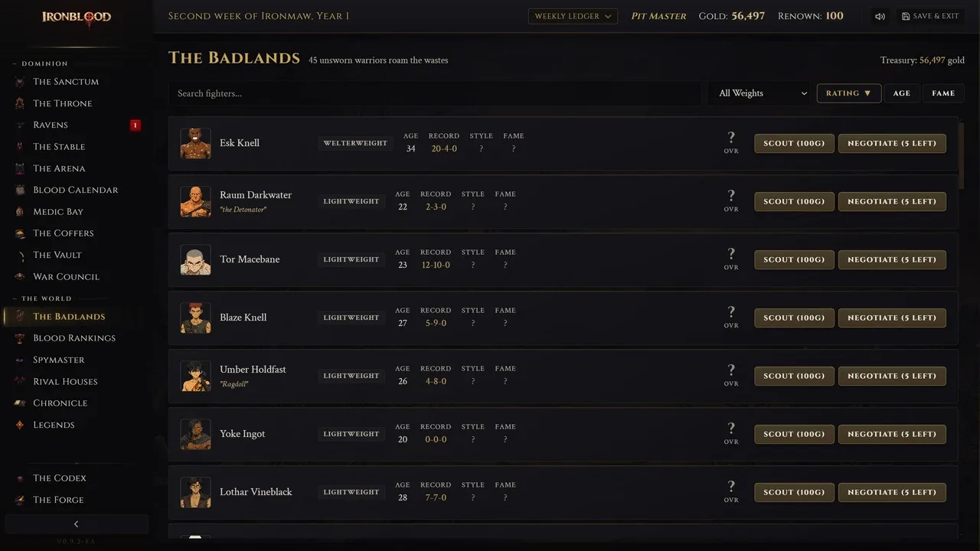Toggle the sound speaker button
This screenshot has height=551, width=980.
click(880, 16)
